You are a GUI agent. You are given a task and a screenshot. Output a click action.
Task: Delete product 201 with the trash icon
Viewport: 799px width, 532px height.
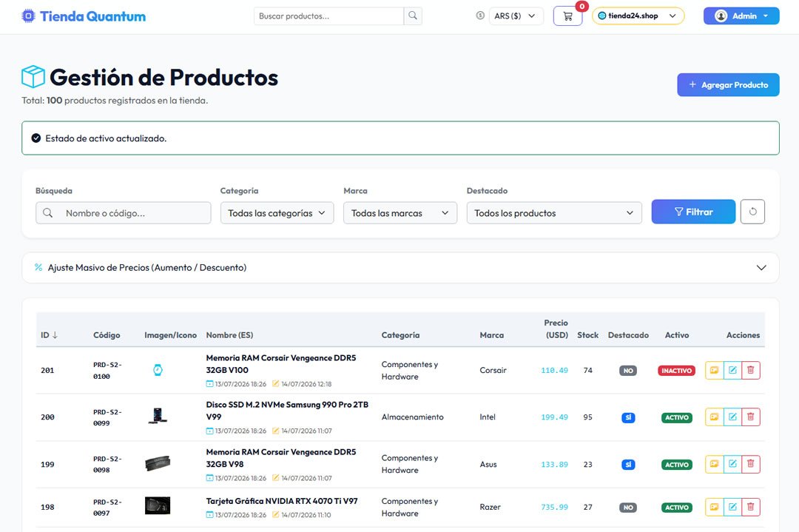click(x=751, y=371)
